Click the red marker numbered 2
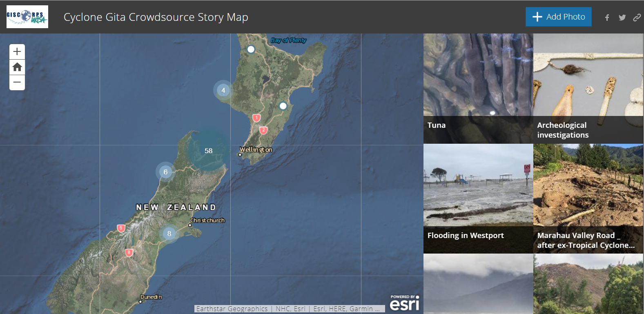Viewport: 644px width, 314px height. tap(263, 130)
